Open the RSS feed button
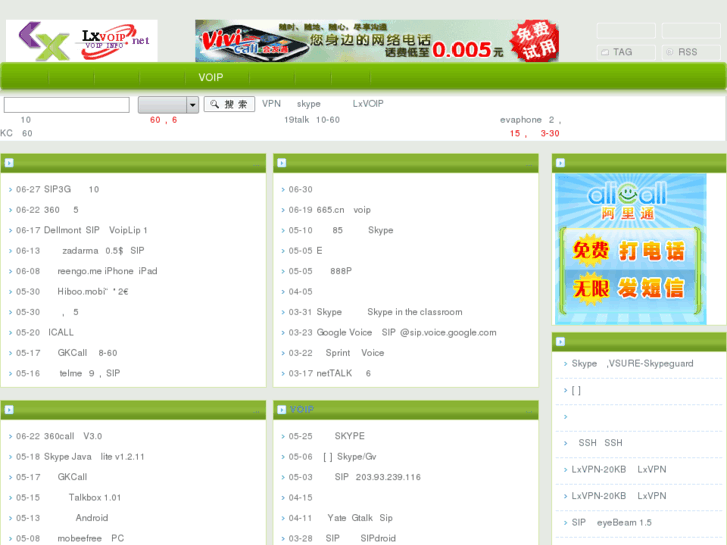The width and height of the screenshot is (727, 545). [x=691, y=52]
